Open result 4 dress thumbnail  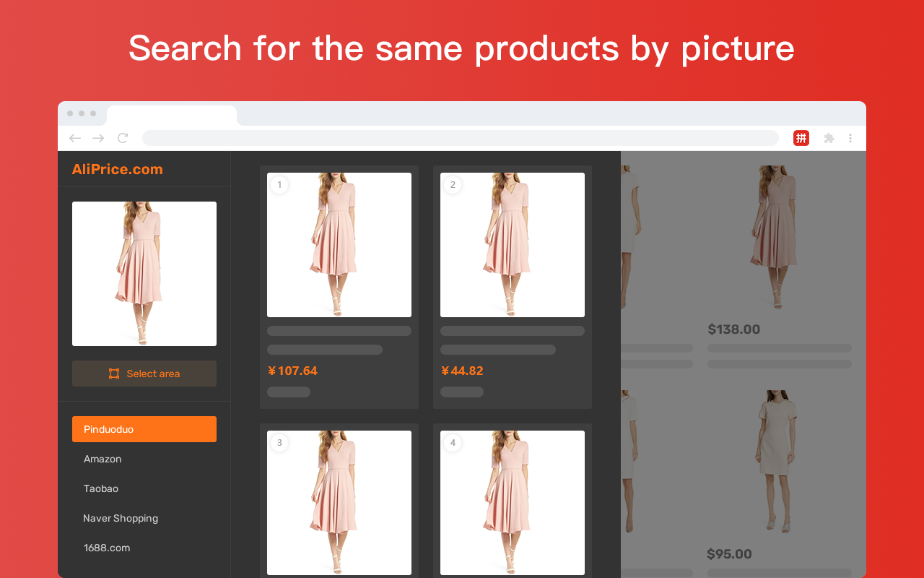coord(513,503)
